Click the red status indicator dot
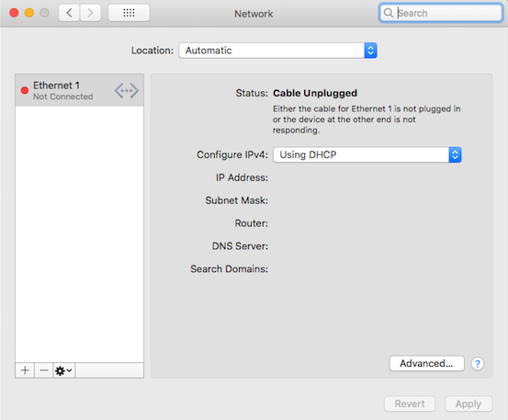 (25, 90)
